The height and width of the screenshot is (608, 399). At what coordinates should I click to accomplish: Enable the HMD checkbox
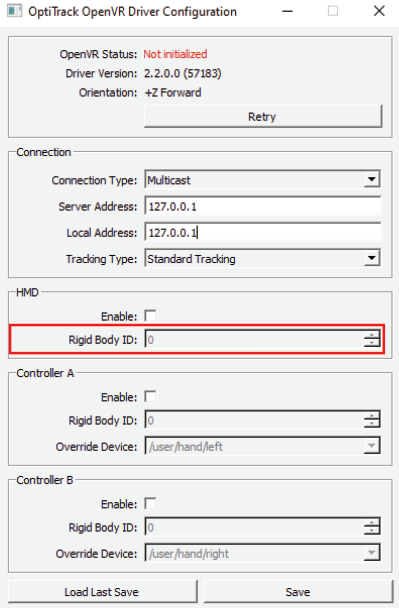(x=150, y=316)
